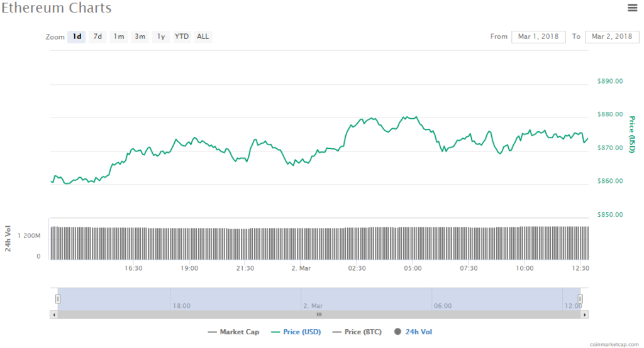Select the 1d zoom range
The width and height of the screenshot is (644, 348).
pos(77,36)
